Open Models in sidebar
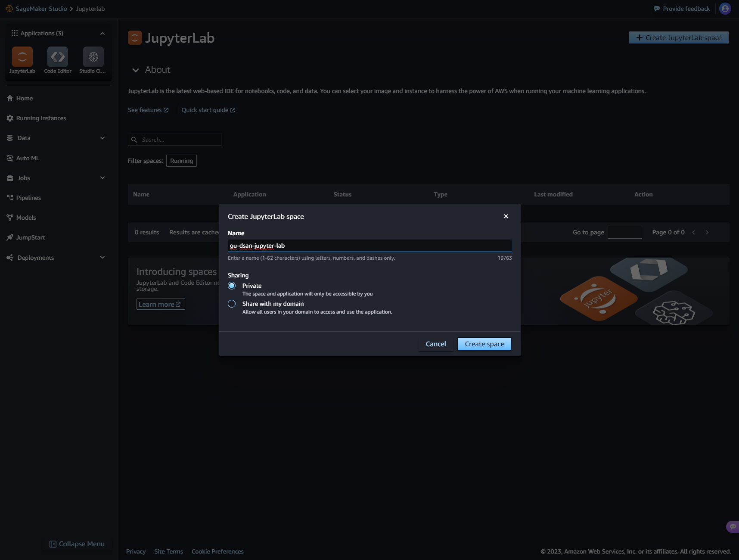This screenshot has width=739, height=560. point(26,218)
